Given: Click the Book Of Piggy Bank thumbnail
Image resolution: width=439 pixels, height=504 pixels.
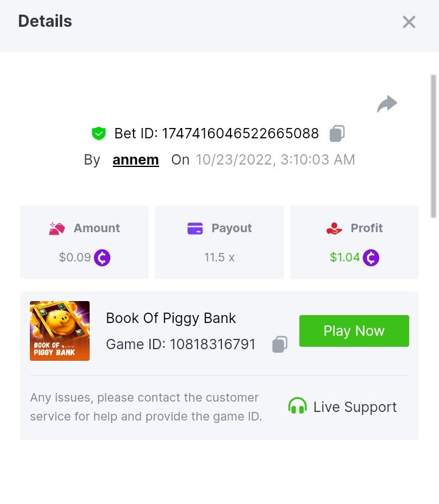Looking at the screenshot, I should pos(60,331).
